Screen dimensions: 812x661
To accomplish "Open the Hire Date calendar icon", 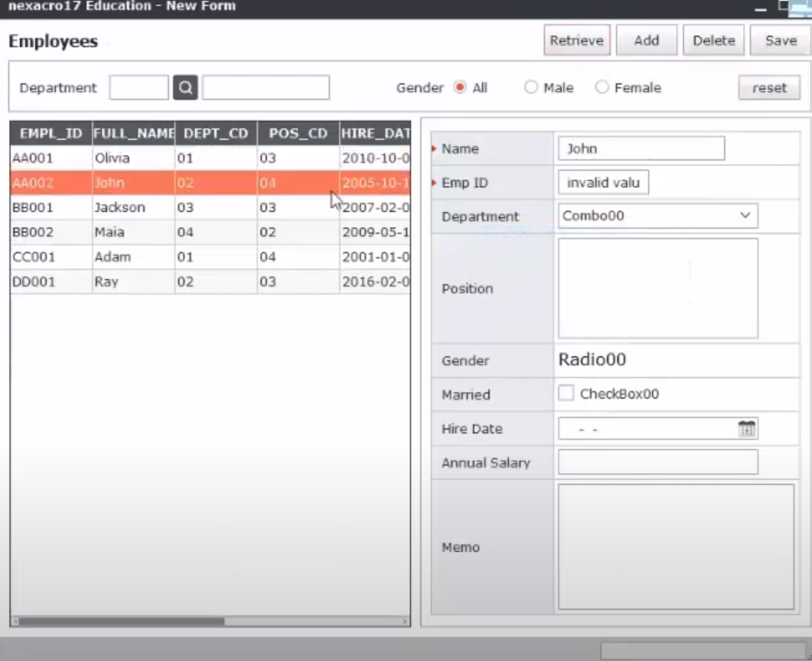I will [746, 428].
